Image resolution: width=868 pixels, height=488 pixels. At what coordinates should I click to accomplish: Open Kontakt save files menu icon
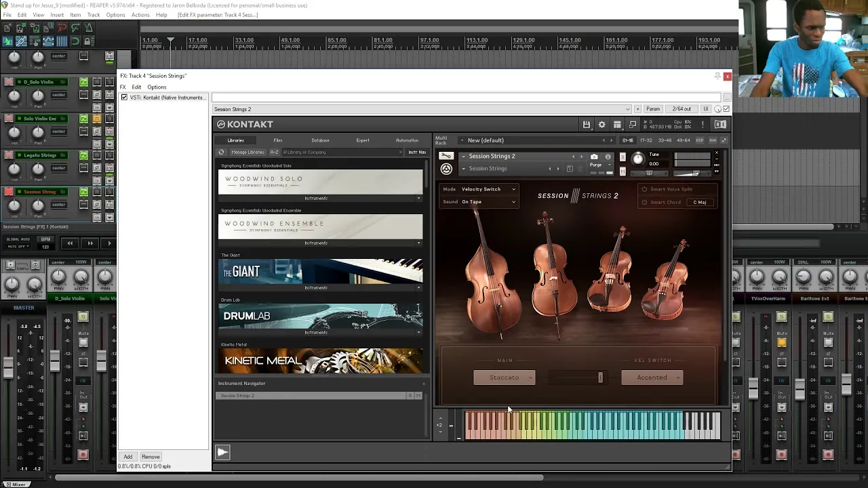(x=587, y=125)
